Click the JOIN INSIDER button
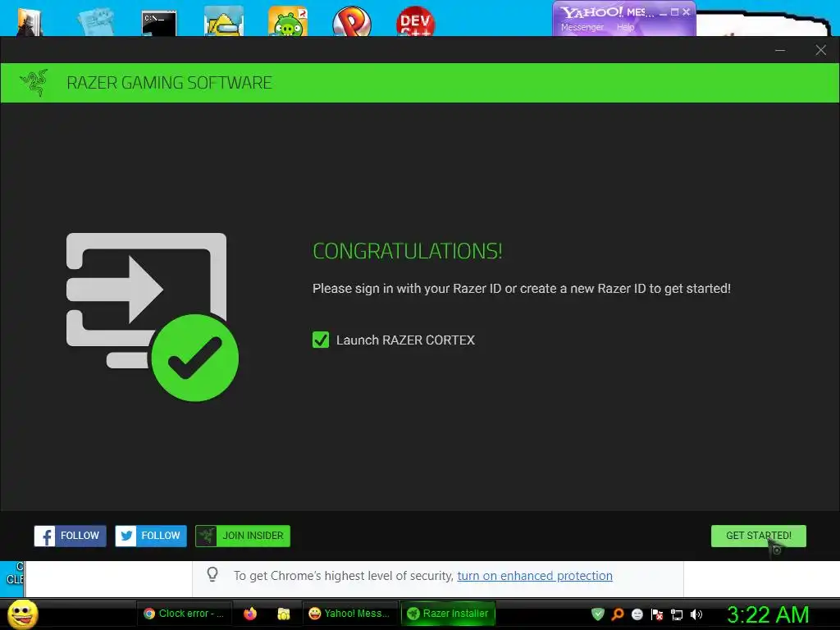 point(243,536)
